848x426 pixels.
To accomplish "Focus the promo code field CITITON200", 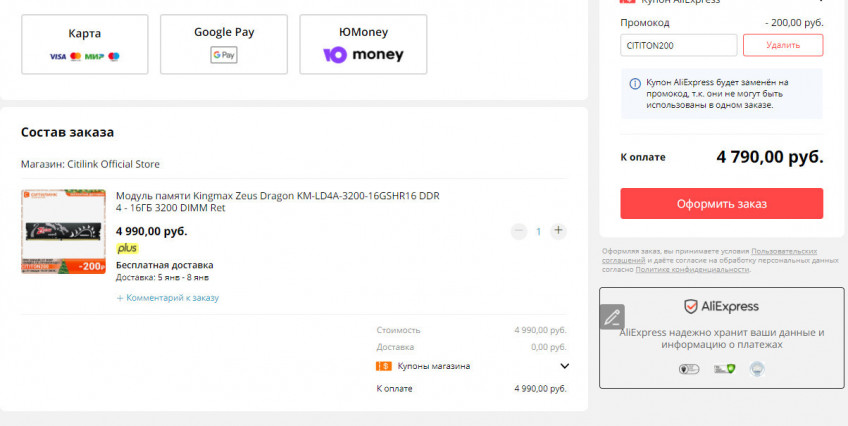I will [678, 45].
